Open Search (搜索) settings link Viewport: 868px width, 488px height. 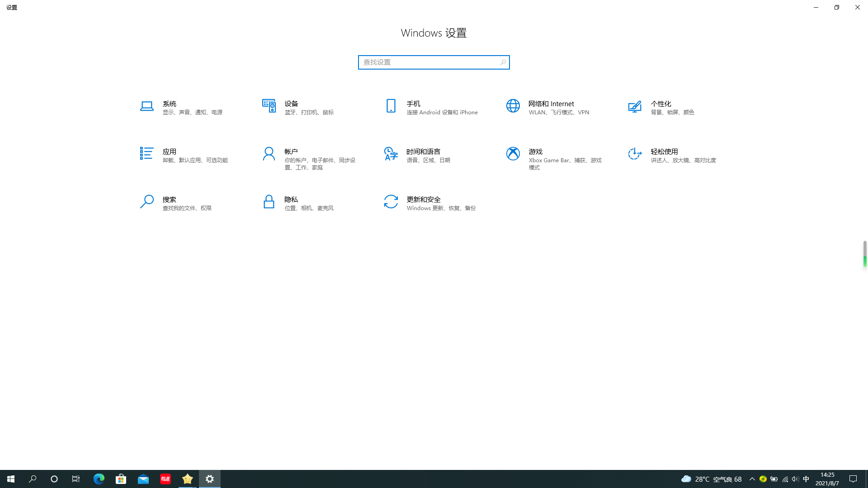(170, 200)
